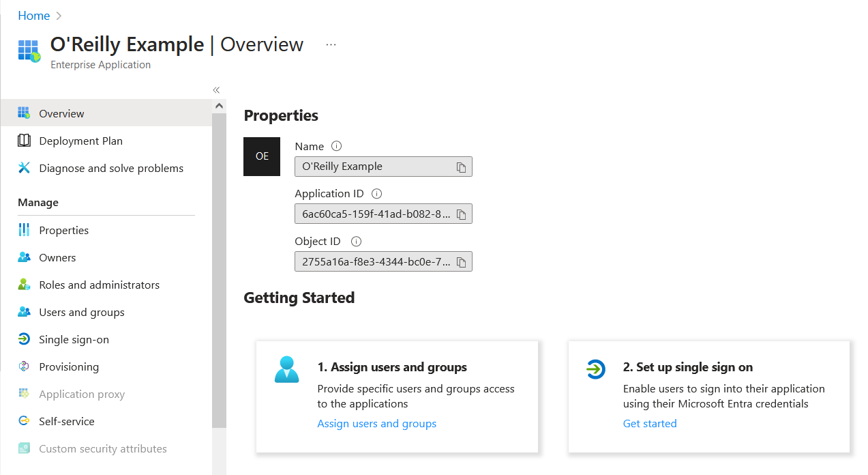Click the sign-on arrow icon on card 2

(596, 370)
